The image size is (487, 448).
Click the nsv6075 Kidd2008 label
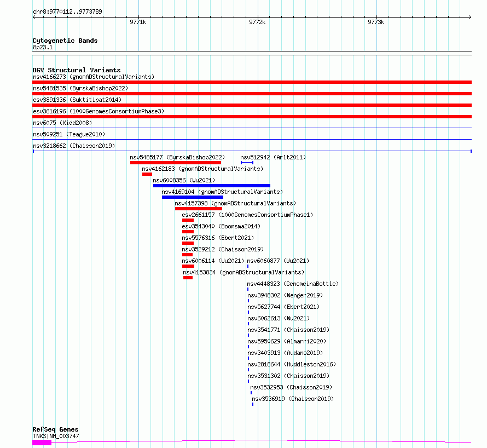coord(62,123)
